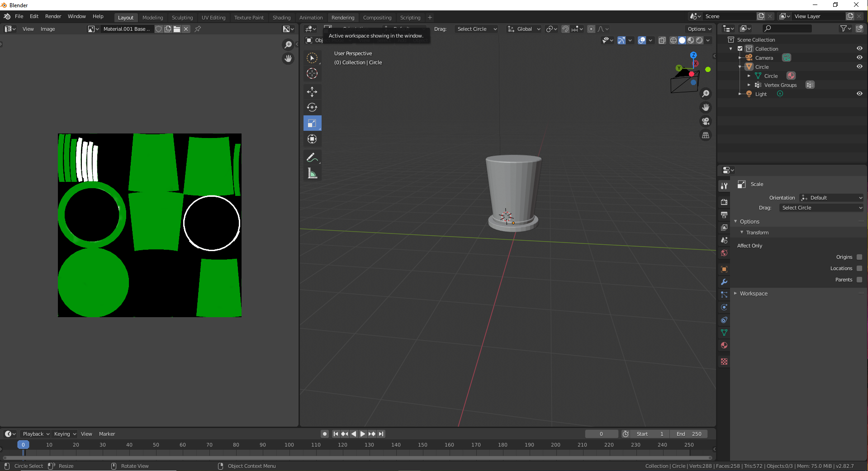Switch to the Sculpting workspace tab
The image size is (868, 471).
pyautogui.click(x=182, y=18)
